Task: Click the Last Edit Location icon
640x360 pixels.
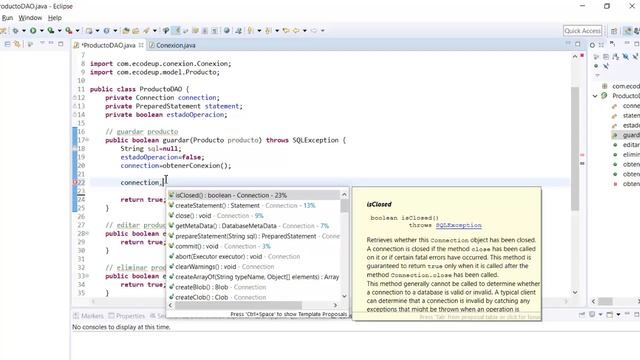Action: [286, 31]
